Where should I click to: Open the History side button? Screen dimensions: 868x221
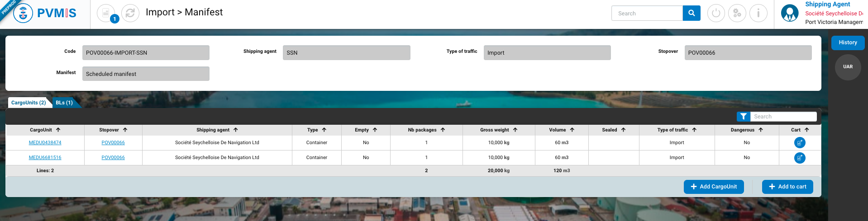[847, 42]
